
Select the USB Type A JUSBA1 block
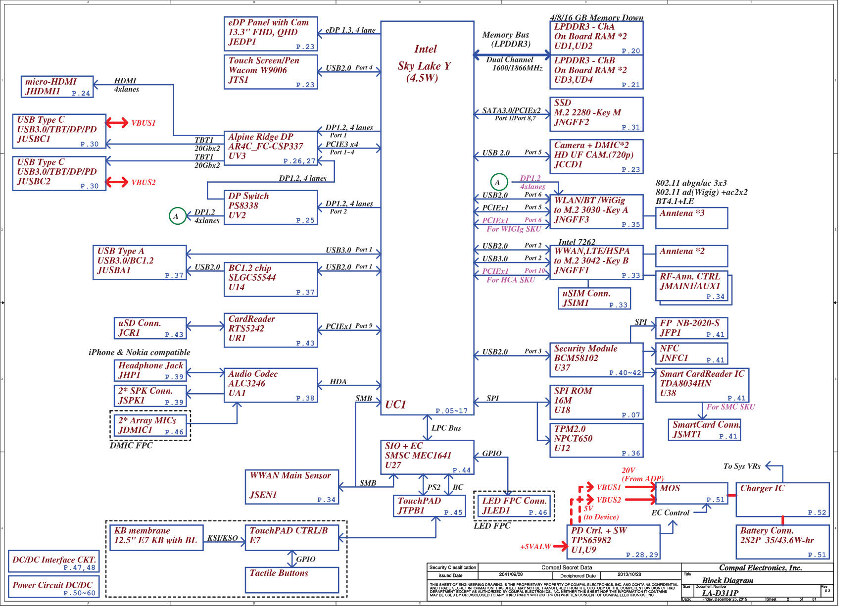pos(140,262)
